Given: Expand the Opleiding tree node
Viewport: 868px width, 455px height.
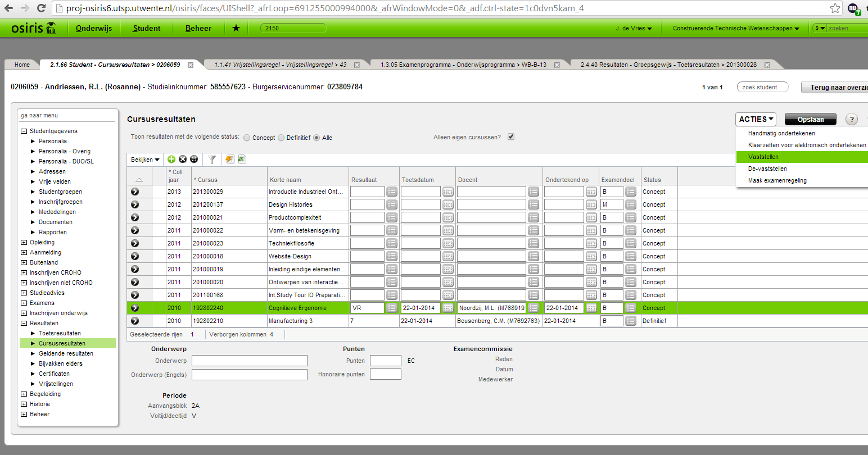Looking at the screenshot, I should (24, 242).
